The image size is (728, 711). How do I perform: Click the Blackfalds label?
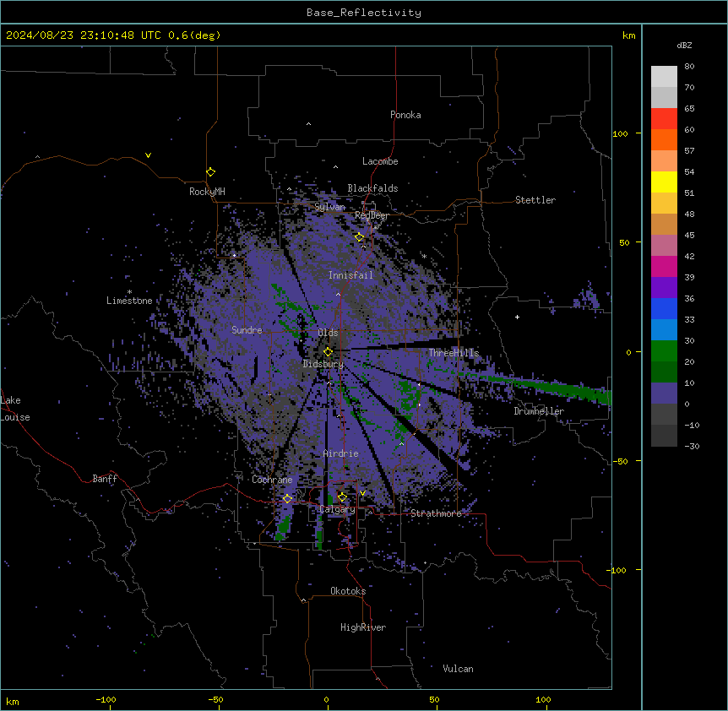[372, 188]
